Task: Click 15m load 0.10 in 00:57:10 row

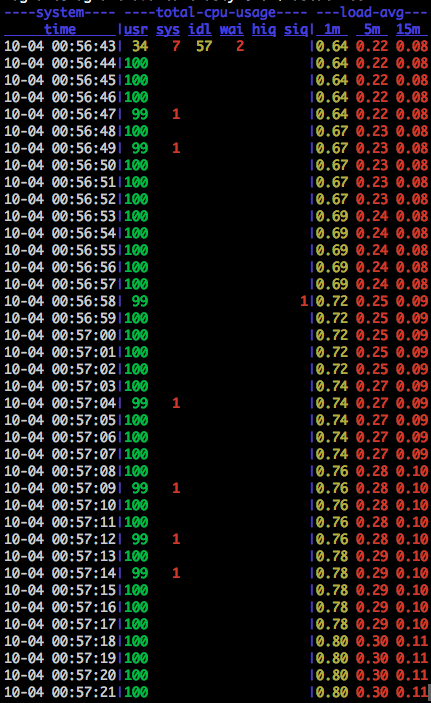Action: (x=412, y=505)
